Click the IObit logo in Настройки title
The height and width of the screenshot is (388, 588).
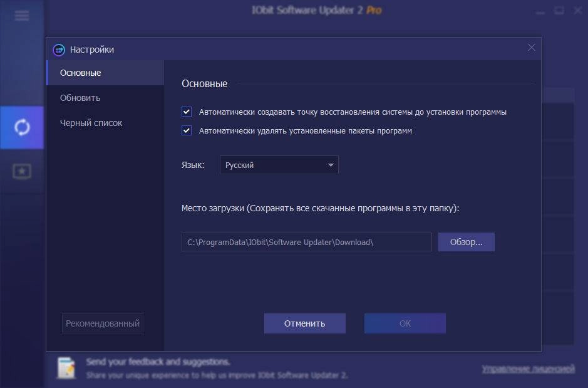(59, 50)
